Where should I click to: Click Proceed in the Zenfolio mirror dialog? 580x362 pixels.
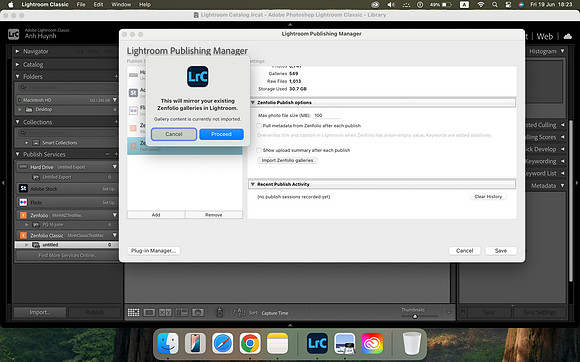tap(221, 134)
